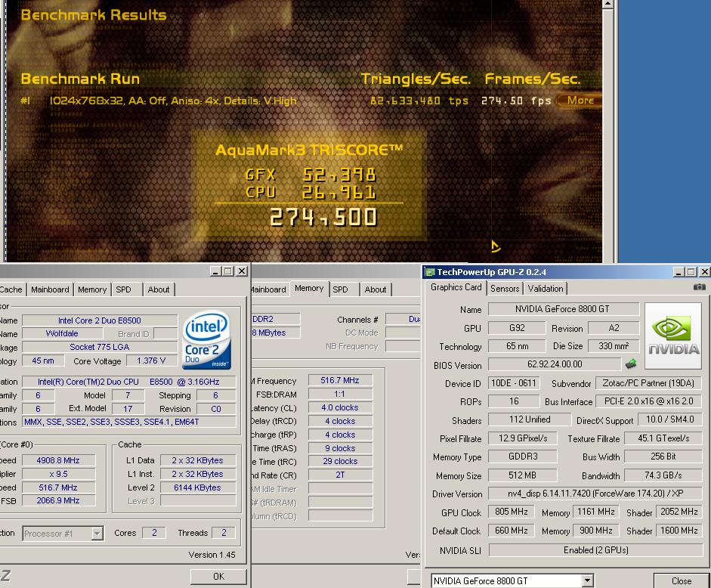The height and width of the screenshot is (588, 711).
Task: Click benchmark run #1 settings row
Action: [173, 101]
